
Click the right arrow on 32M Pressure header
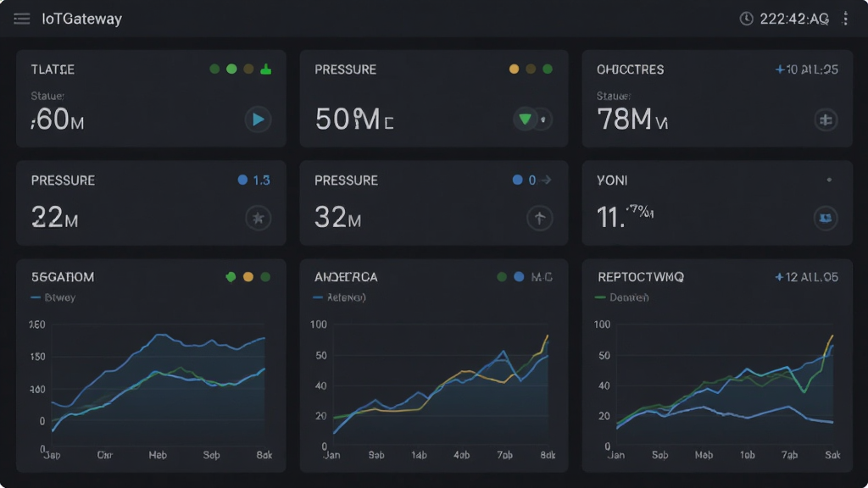coord(547,180)
